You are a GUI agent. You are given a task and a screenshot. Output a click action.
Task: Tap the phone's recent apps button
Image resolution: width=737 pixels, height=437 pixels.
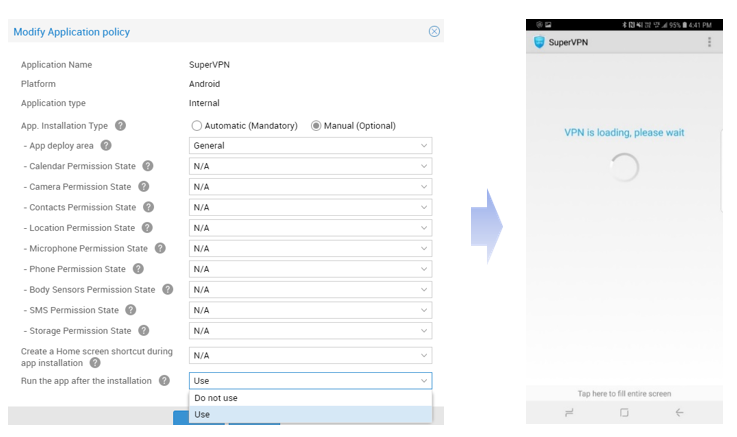[569, 413]
